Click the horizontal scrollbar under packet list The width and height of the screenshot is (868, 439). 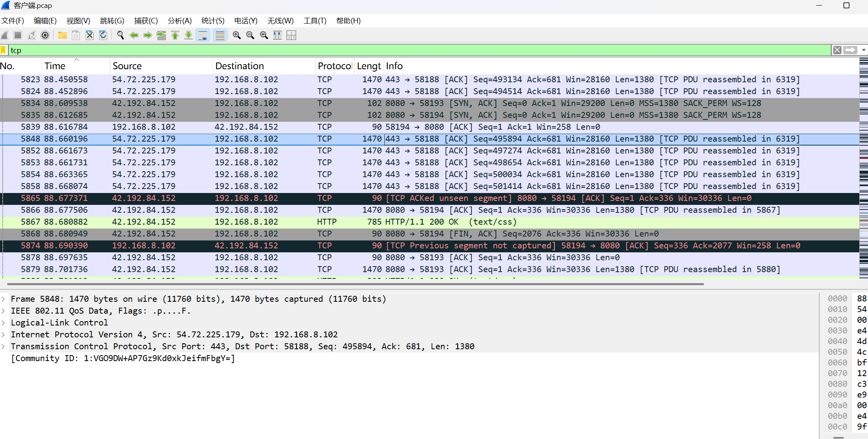tap(356, 284)
